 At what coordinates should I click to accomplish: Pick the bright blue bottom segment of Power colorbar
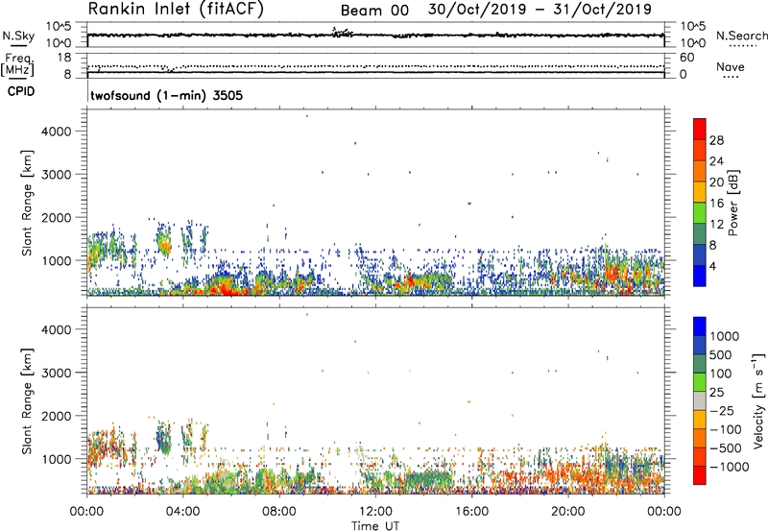pos(700,277)
